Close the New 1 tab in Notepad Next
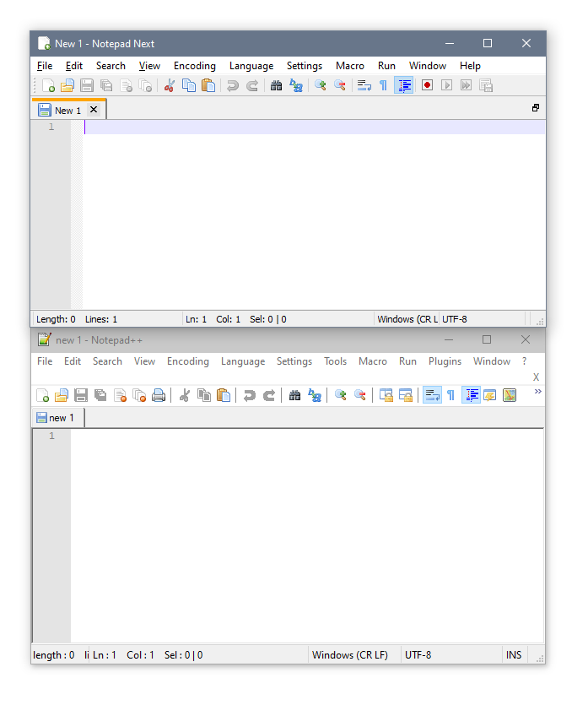 coord(94,109)
